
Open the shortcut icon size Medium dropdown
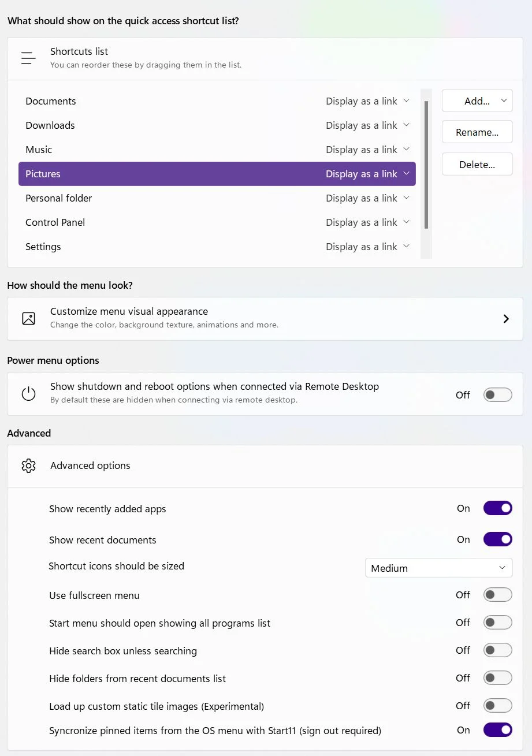pyautogui.click(x=438, y=568)
